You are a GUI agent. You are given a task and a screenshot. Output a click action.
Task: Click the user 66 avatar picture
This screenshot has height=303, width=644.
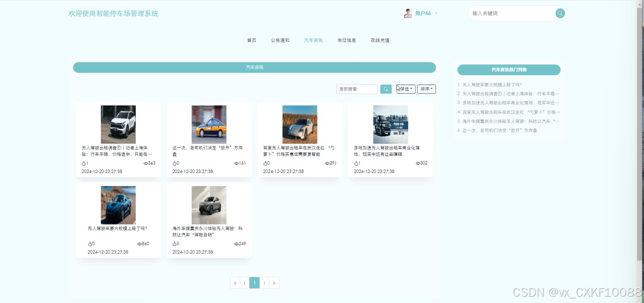(408, 14)
